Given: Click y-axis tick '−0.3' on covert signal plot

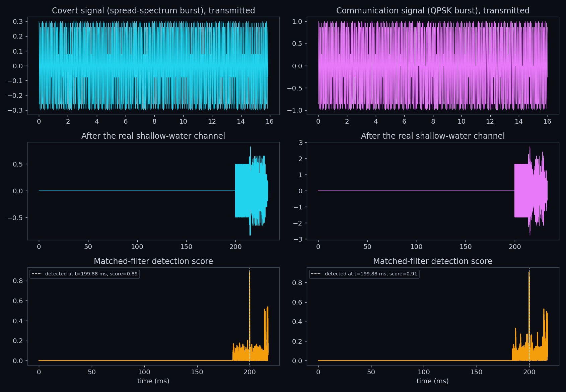Looking at the screenshot, I should pyautogui.click(x=15, y=110).
